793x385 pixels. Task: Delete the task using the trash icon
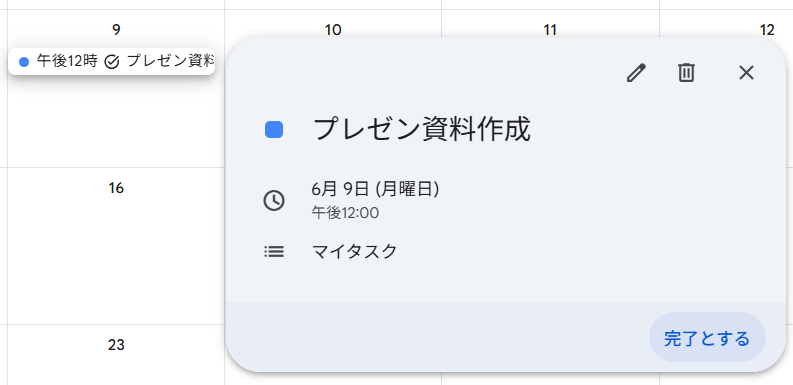(686, 73)
